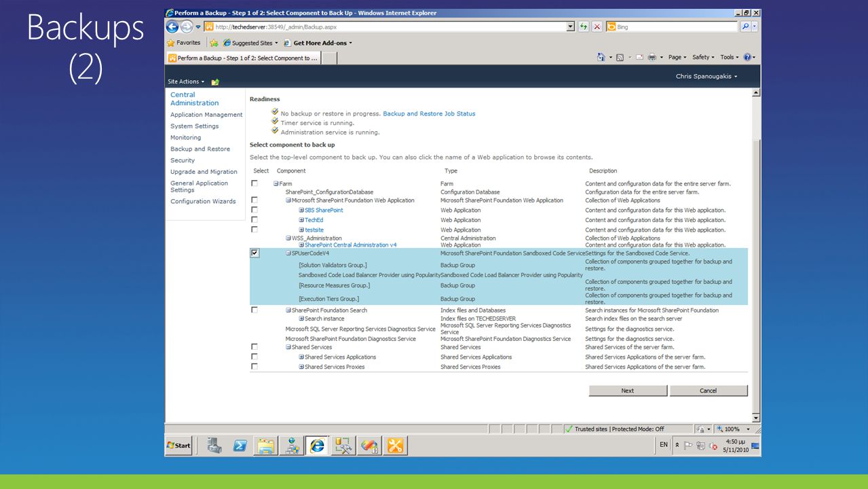868x489 pixels.
Task: Click the Bing search magnifier icon
Action: [746, 26]
